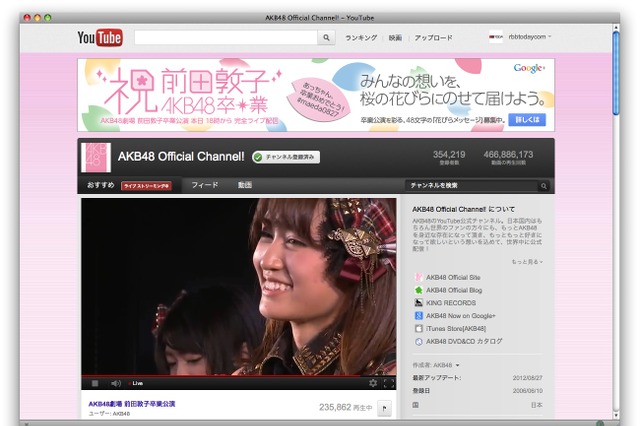
Task: Open AKB48 DVD&CD カタログ link
Action: (464, 341)
